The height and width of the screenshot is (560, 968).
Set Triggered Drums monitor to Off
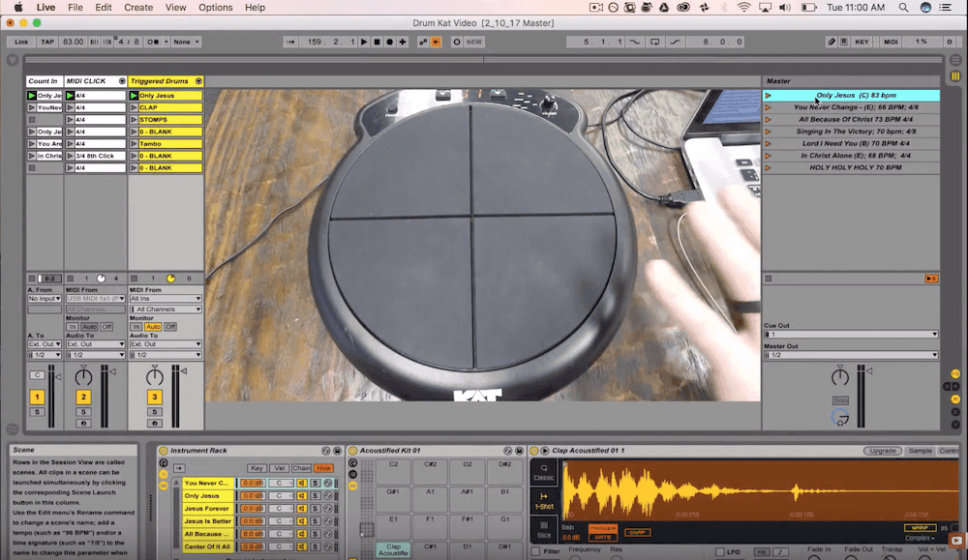(x=170, y=327)
